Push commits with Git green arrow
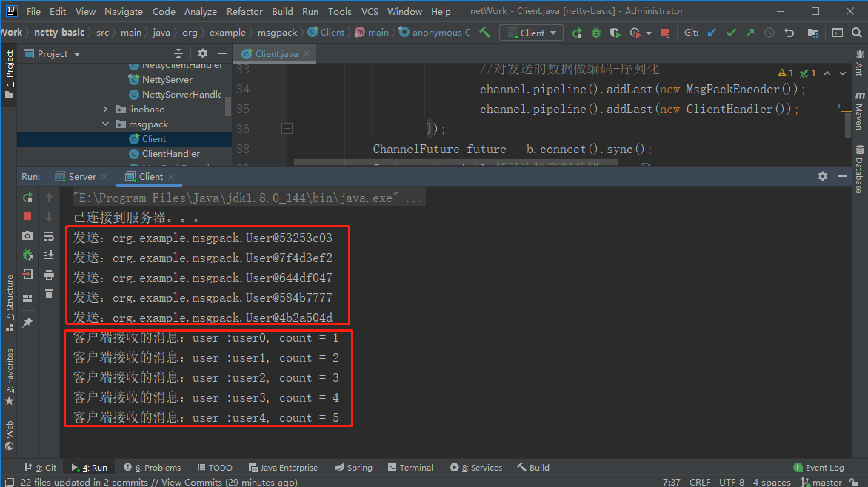 click(x=750, y=33)
